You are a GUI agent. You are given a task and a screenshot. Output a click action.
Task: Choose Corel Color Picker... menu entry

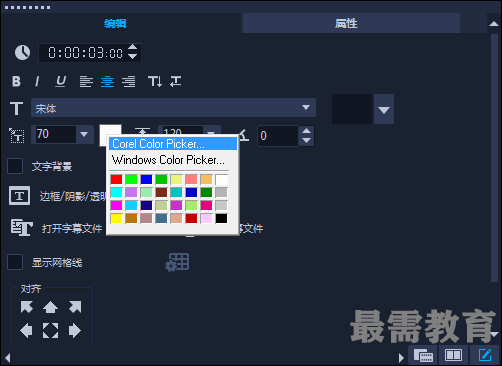click(173, 144)
